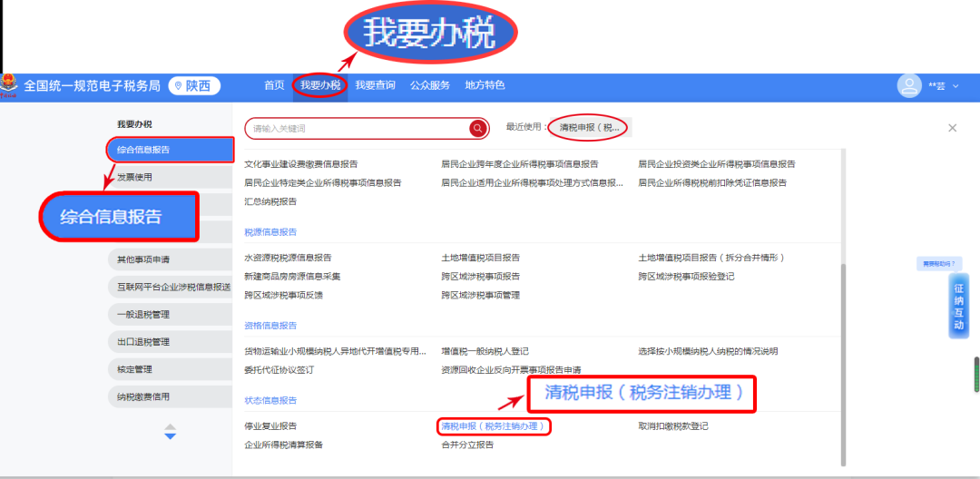Expand the user account dropdown chevron
This screenshot has width=980, height=479.
[955, 86]
